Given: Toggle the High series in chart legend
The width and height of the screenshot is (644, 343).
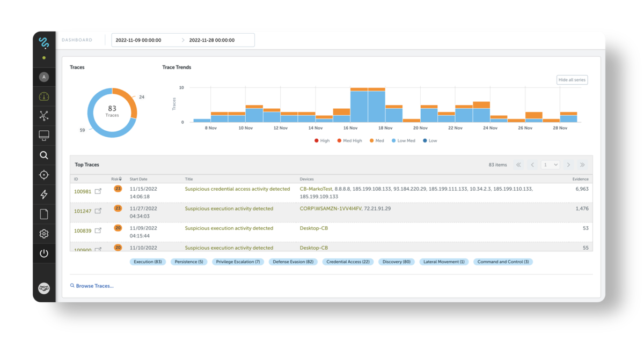Looking at the screenshot, I should pos(322,140).
